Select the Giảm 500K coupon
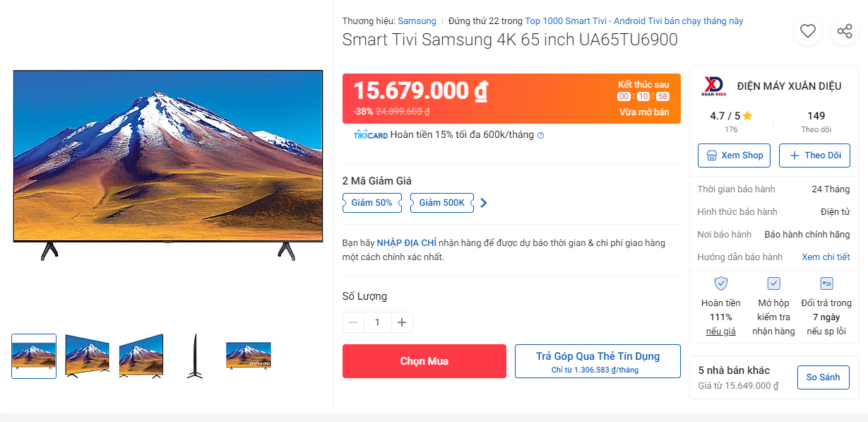Image resolution: width=868 pixels, height=422 pixels. click(441, 203)
